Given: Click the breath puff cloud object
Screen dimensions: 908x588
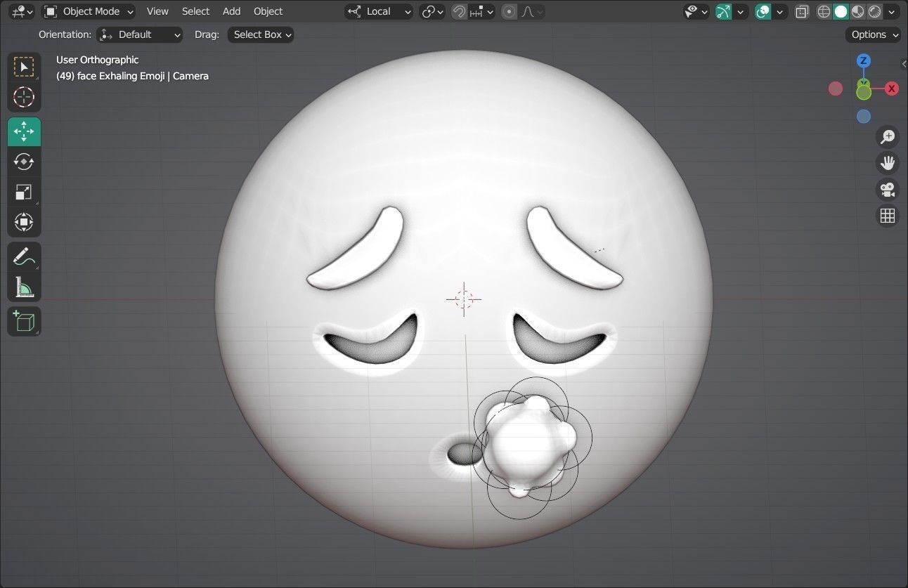Looking at the screenshot, I should (529, 445).
